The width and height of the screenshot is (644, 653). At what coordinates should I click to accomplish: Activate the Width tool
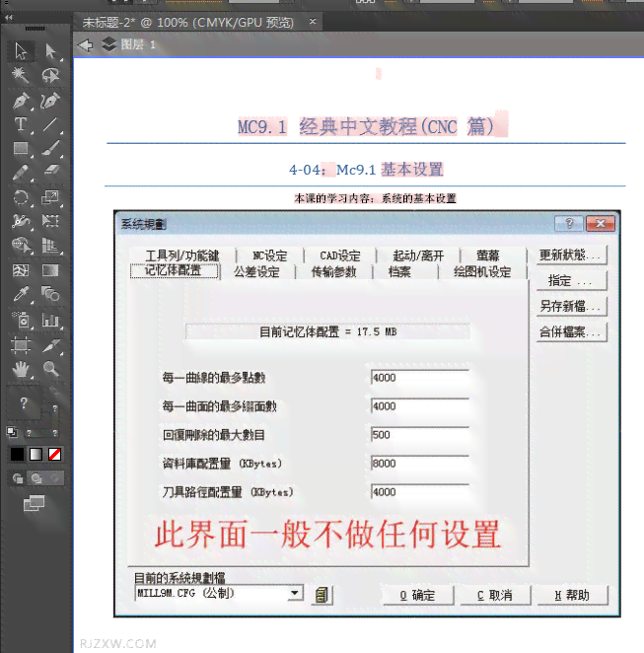[x=21, y=221]
